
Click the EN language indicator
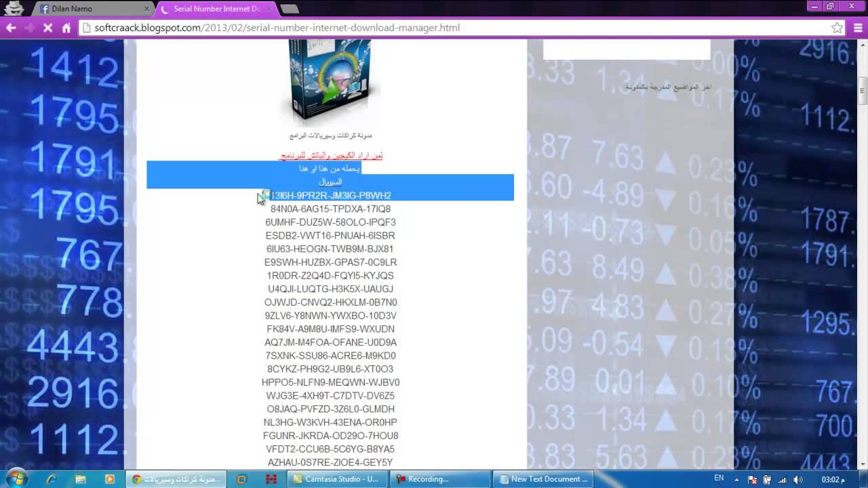pyautogui.click(x=719, y=479)
